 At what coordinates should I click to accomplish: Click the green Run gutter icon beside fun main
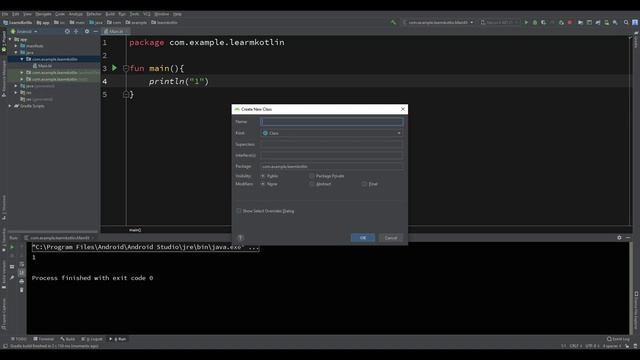(114, 68)
